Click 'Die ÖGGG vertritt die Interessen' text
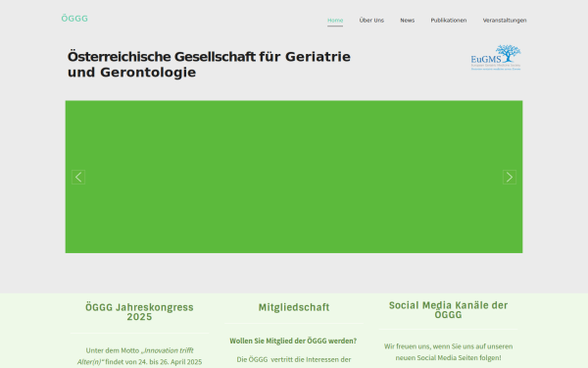Image resolution: width=588 pixels, height=368 pixels. [x=294, y=359]
